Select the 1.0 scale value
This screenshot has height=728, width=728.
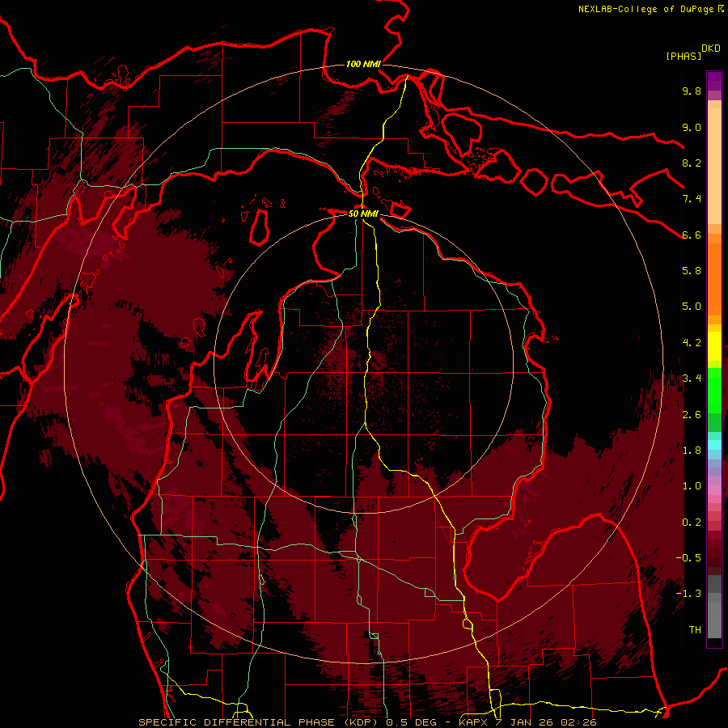[x=692, y=486]
